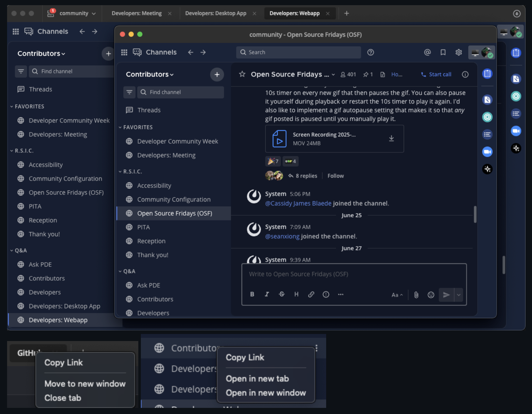The image size is (532, 414).
Task: Download the Screen Recording MOV file
Action: [391, 139]
